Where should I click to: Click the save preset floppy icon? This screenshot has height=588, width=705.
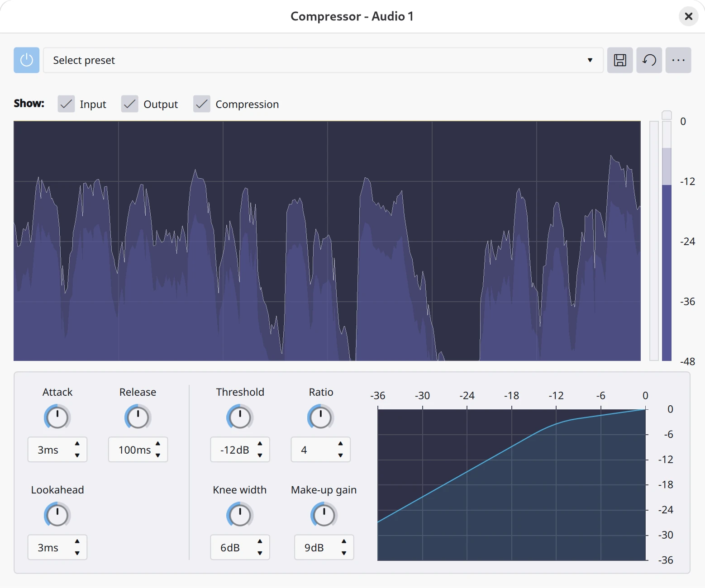619,60
